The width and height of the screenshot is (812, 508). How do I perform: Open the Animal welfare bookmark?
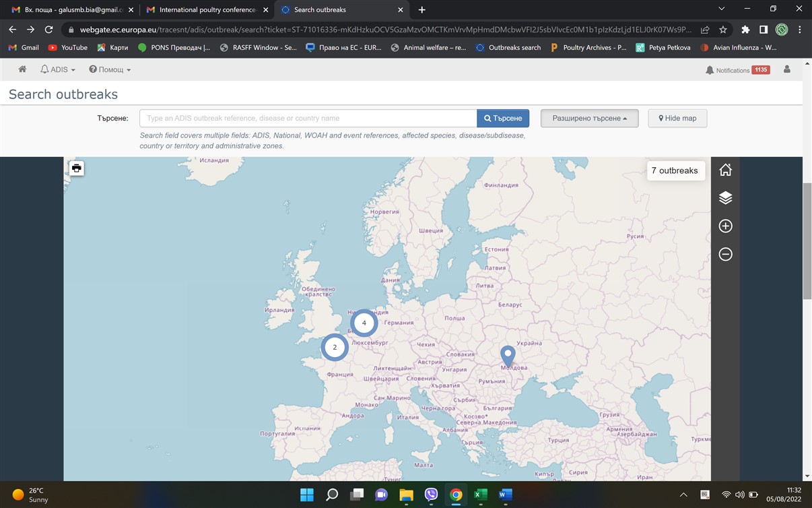[x=428, y=48]
